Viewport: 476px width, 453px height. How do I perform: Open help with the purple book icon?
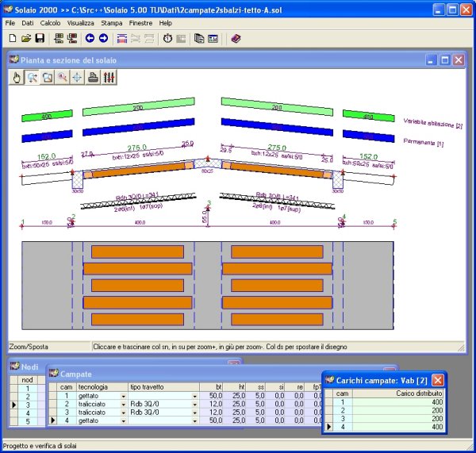236,39
